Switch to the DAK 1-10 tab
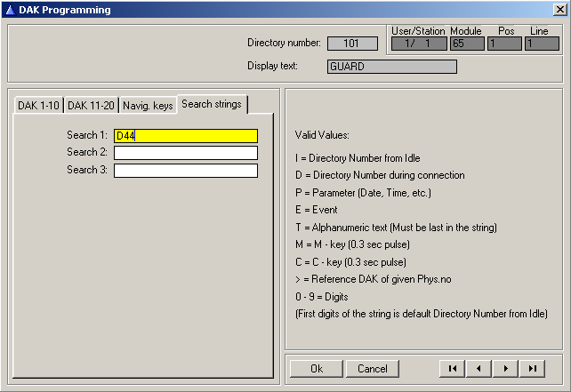Screen dimensions: 571x392 (x=39, y=106)
